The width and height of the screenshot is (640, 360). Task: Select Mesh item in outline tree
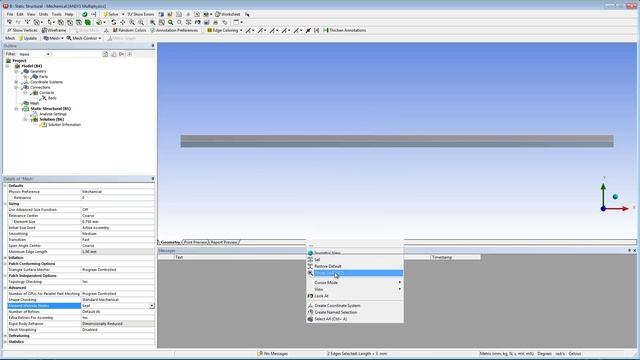[34, 103]
